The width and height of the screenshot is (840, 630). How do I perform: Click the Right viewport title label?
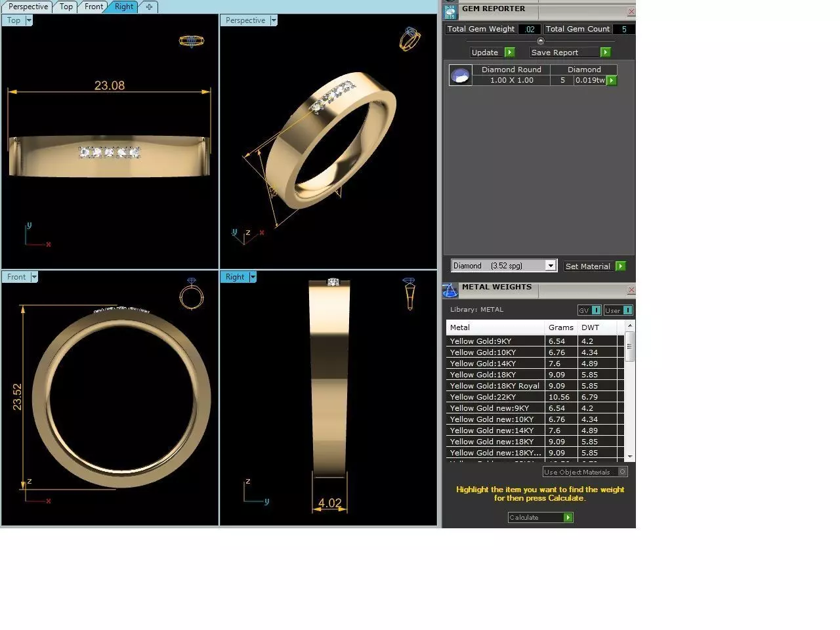[235, 277]
